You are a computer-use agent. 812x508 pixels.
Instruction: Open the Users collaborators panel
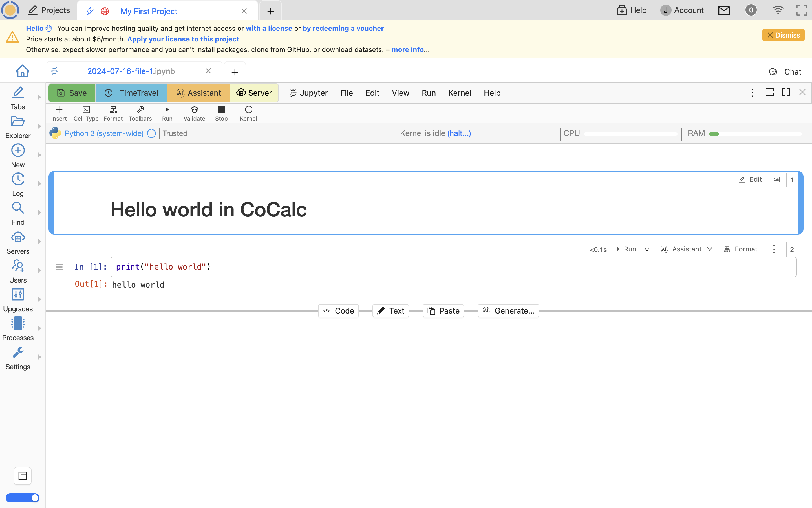point(18,271)
